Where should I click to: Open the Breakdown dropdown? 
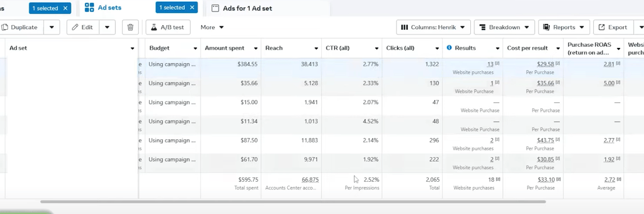(504, 27)
